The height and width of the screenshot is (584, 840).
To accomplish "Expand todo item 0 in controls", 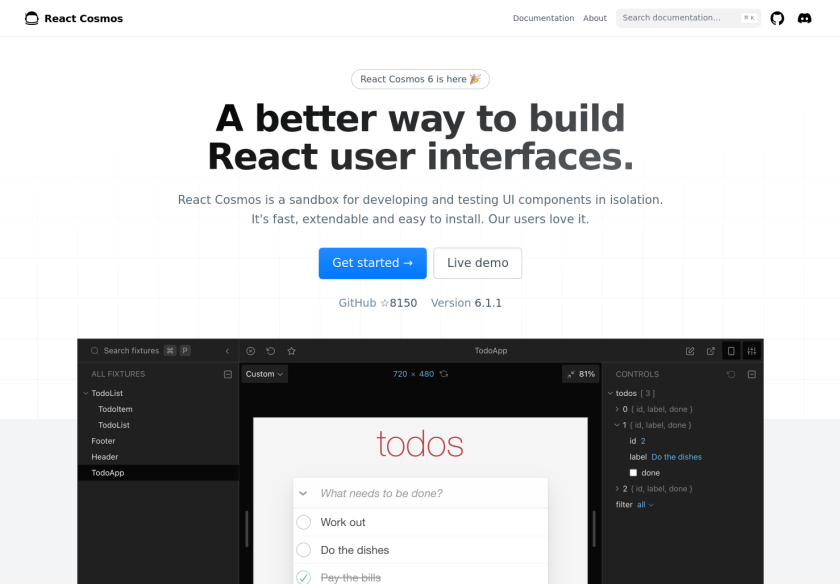I will [x=617, y=409].
